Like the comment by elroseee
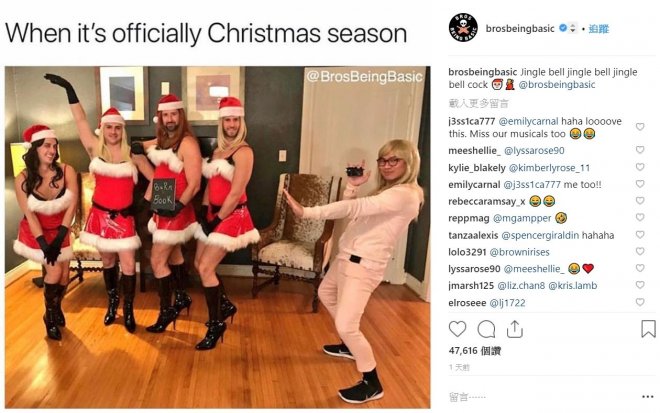 (640, 302)
